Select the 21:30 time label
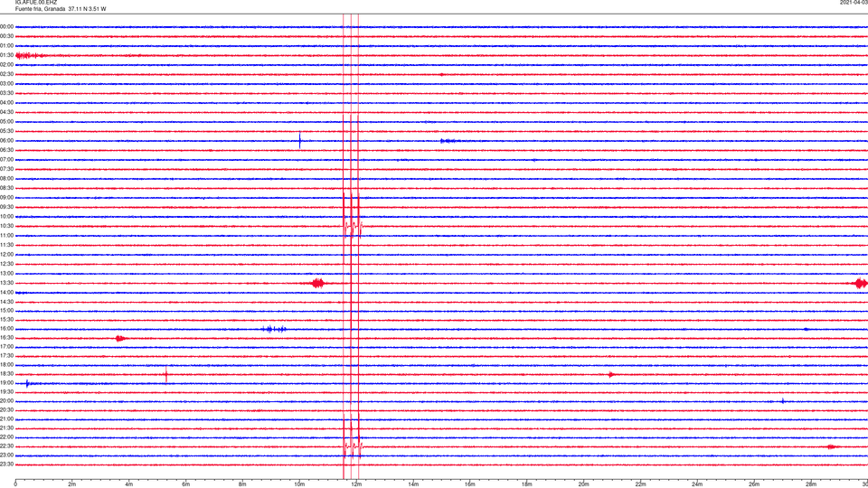868x488 pixels. pos(6,428)
